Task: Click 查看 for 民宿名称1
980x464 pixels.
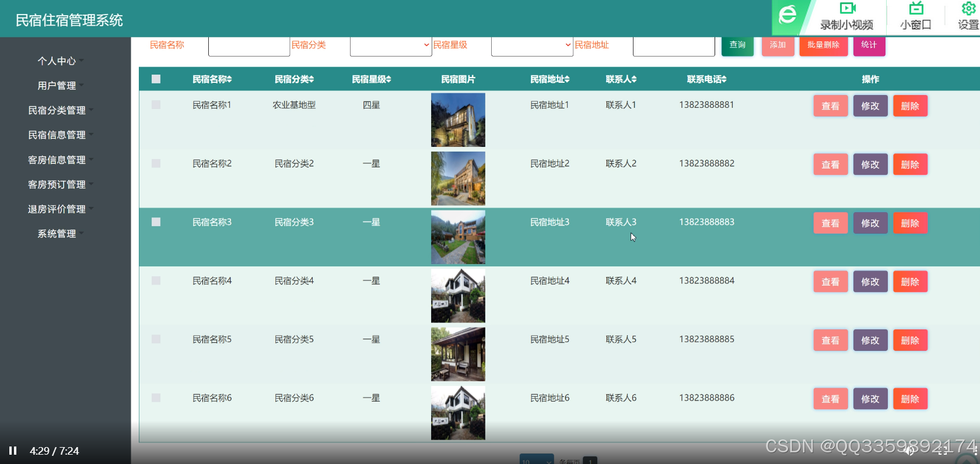Action: tap(831, 106)
